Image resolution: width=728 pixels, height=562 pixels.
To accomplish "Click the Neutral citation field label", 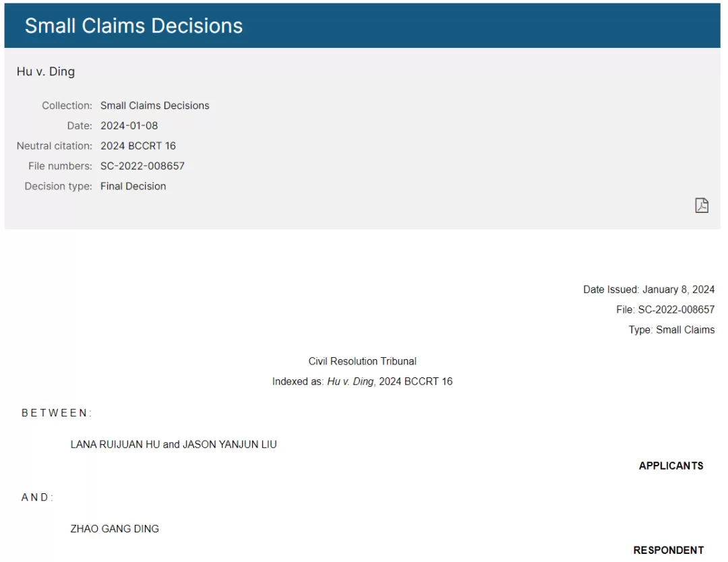I will 55,146.
